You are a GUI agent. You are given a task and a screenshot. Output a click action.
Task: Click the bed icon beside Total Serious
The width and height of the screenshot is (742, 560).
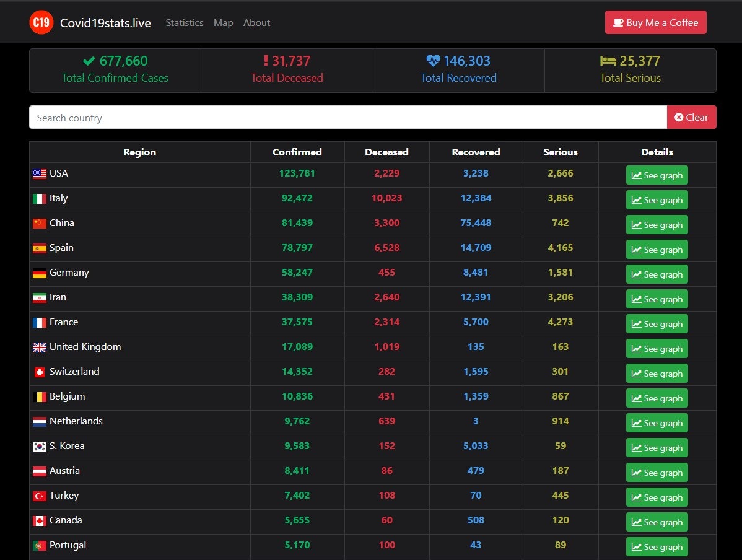(x=608, y=61)
